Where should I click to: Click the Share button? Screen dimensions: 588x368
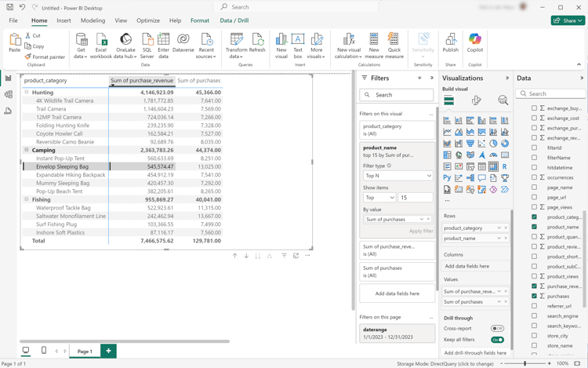[x=568, y=21]
